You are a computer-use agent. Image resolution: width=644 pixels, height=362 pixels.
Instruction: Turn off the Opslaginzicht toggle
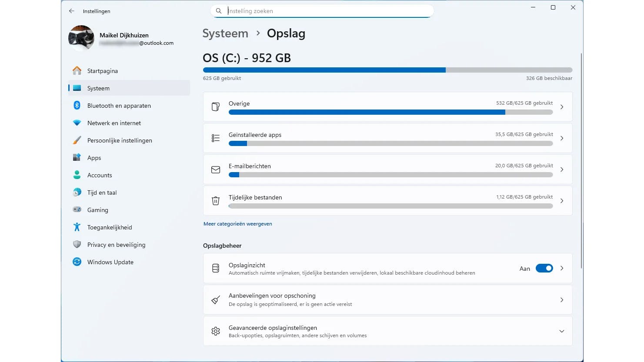click(544, 269)
